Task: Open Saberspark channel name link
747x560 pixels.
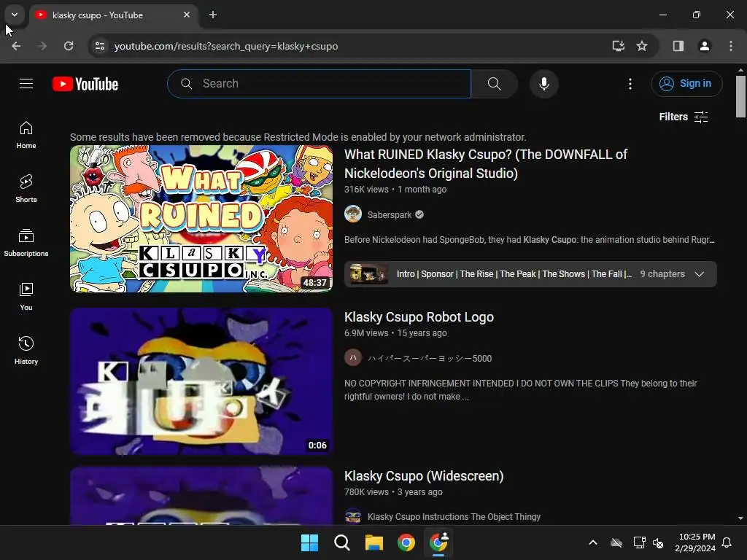Action: [390, 215]
